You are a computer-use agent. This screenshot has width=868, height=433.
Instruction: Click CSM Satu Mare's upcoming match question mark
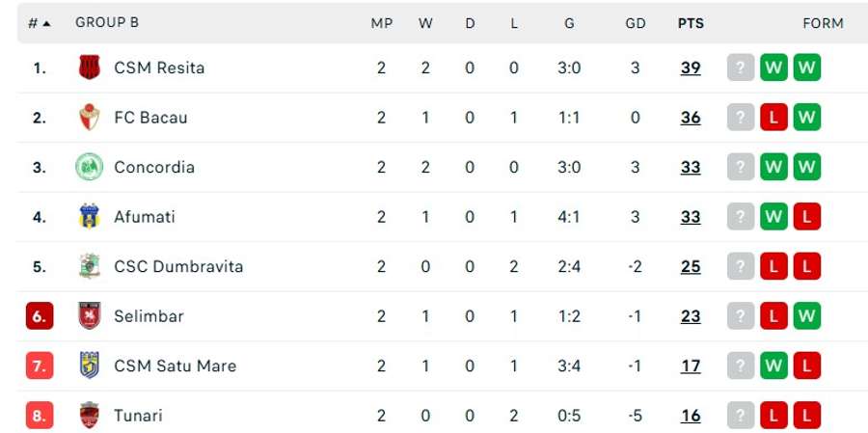(740, 365)
